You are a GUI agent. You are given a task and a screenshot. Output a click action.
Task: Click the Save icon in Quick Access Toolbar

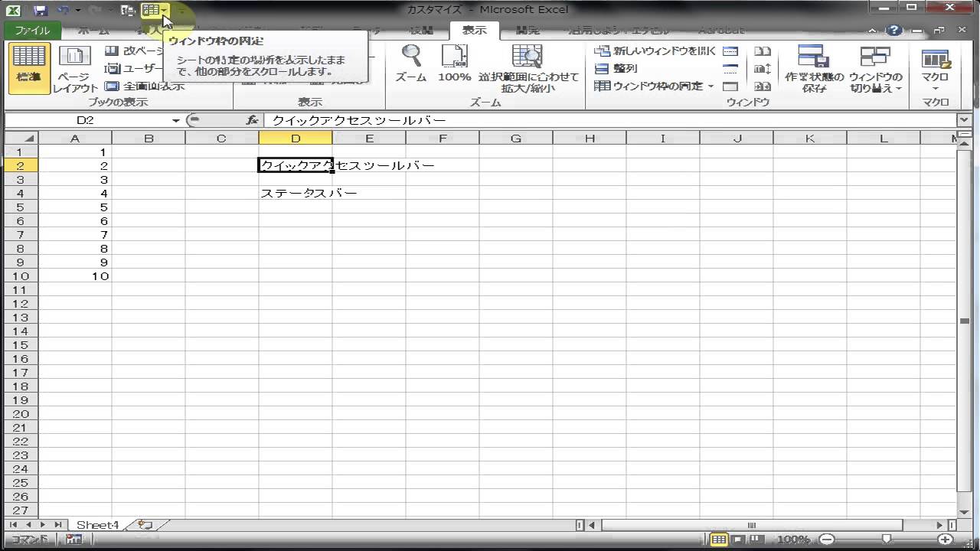point(40,11)
